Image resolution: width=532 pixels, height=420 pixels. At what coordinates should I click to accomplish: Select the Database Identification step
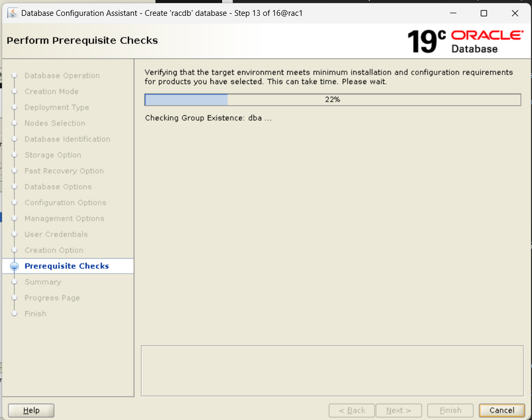point(67,139)
